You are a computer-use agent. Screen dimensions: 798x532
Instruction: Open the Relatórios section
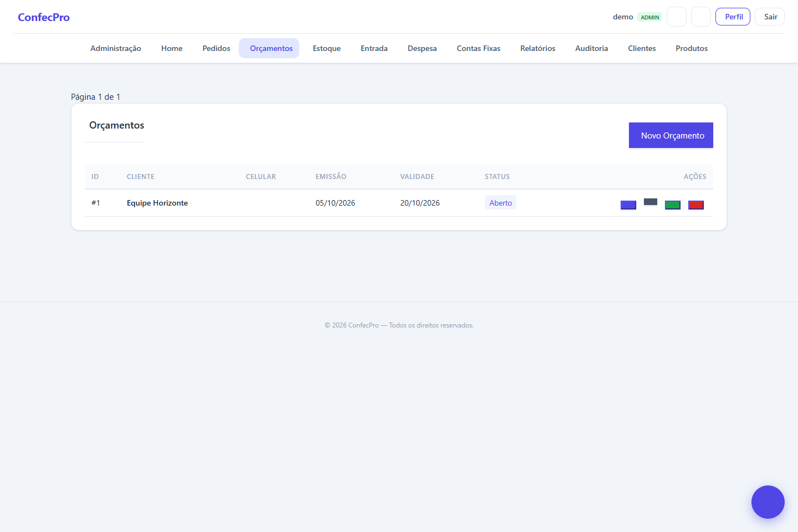(x=538, y=48)
